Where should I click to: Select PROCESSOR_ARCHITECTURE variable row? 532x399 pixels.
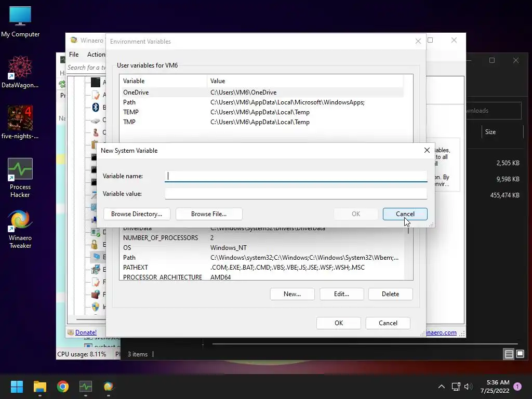pos(262,277)
